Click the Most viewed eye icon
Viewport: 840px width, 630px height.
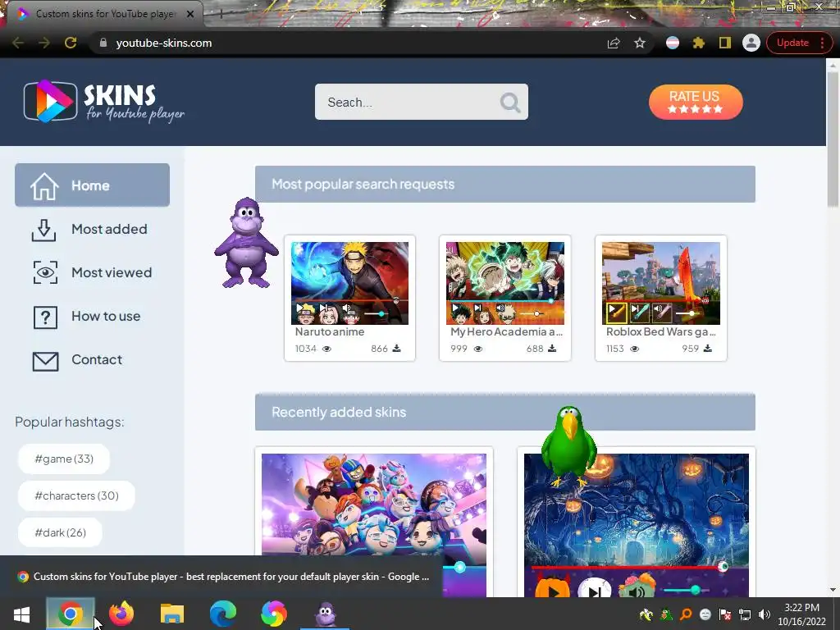coord(46,272)
